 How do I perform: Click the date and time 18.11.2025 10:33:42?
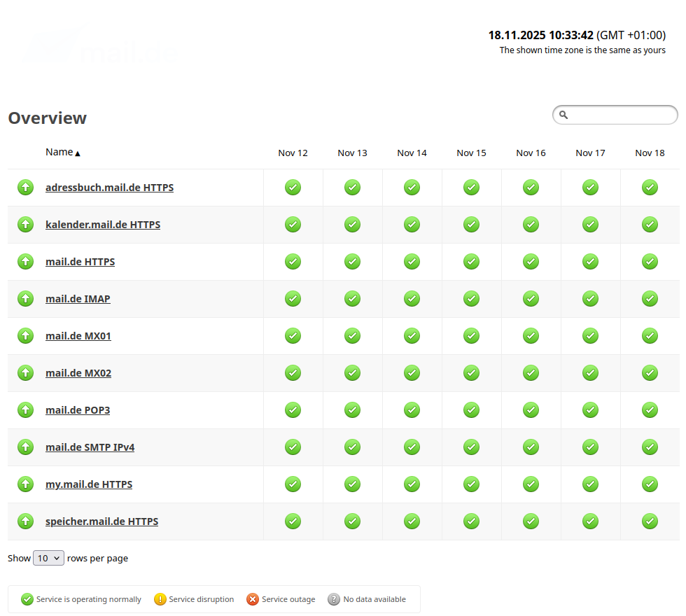pos(540,35)
